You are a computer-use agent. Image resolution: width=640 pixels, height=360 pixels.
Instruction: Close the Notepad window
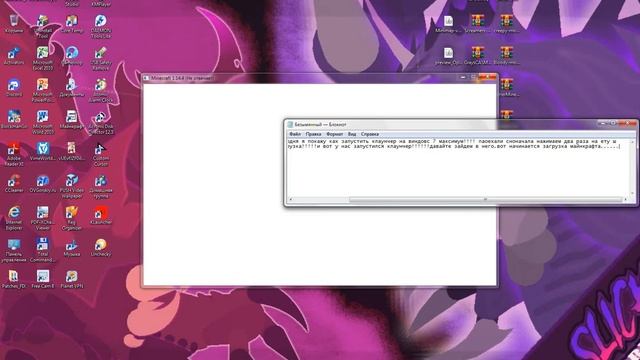click(x=627, y=123)
